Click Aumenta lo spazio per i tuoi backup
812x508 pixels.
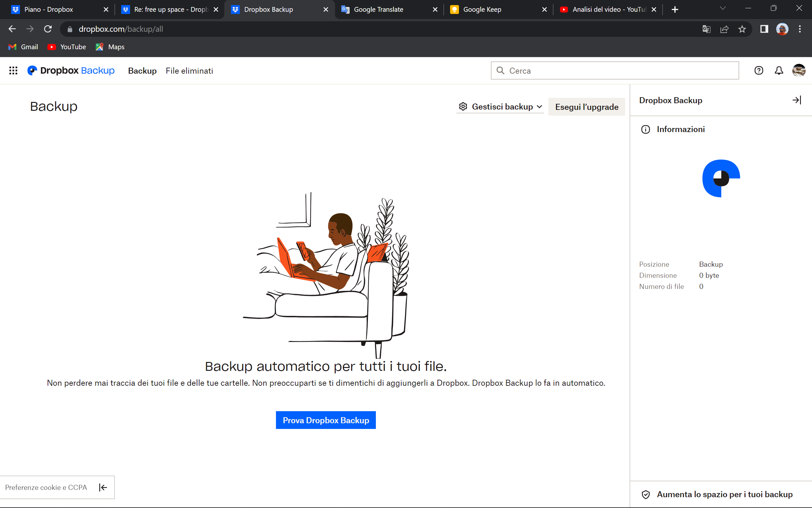coord(724,495)
